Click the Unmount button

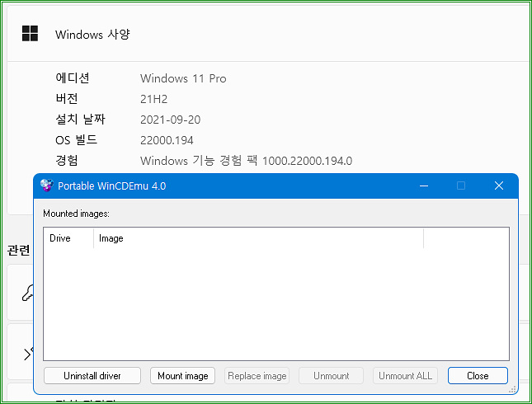click(x=331, y=375)
